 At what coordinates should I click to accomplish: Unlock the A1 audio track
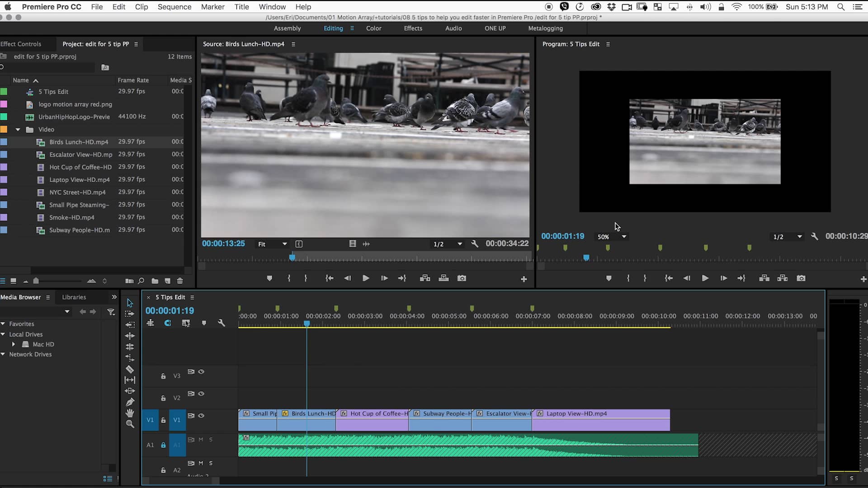(163, 445)
